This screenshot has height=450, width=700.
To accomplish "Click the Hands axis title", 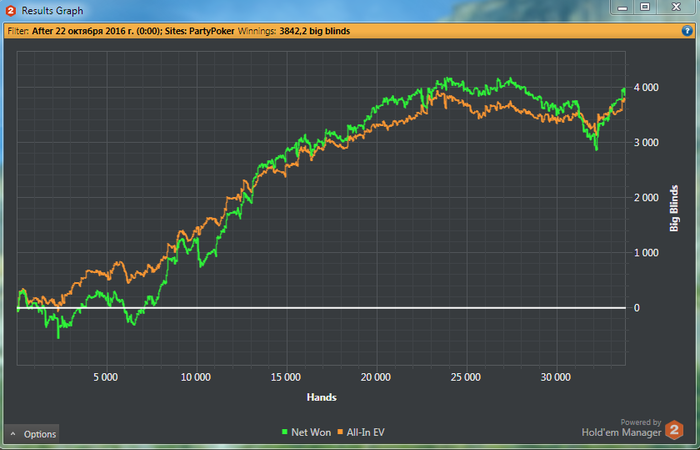I will click(321, 397).
